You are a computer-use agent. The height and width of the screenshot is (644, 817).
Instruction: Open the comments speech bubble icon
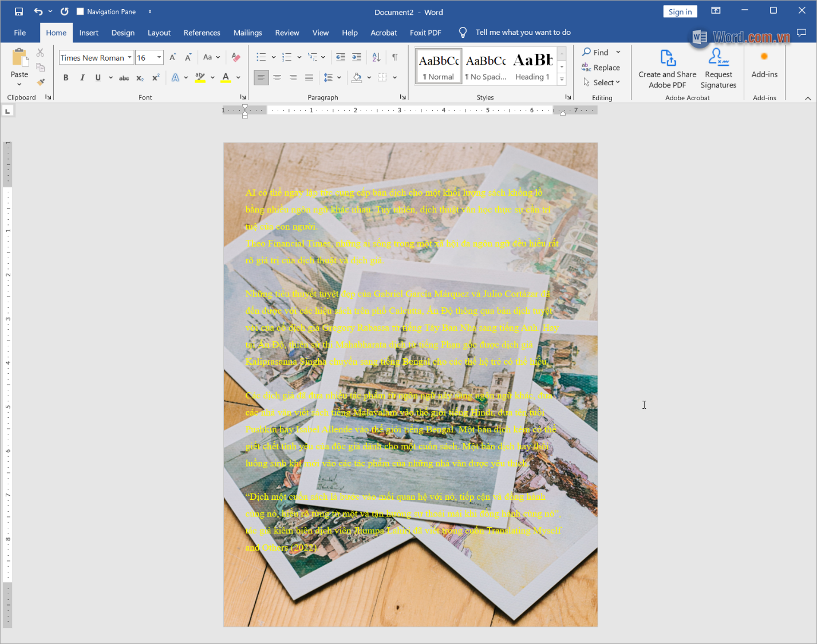802,33
